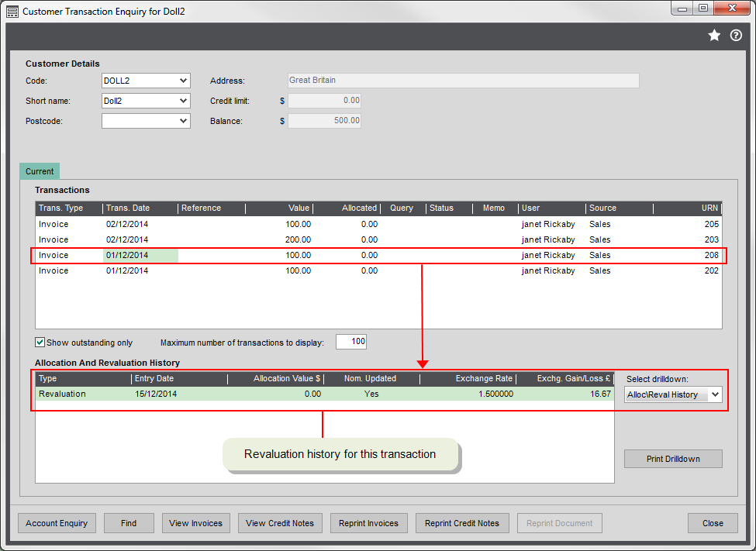
Task: Expand the Postcode dropdown
Action: [x=184, y=121]
